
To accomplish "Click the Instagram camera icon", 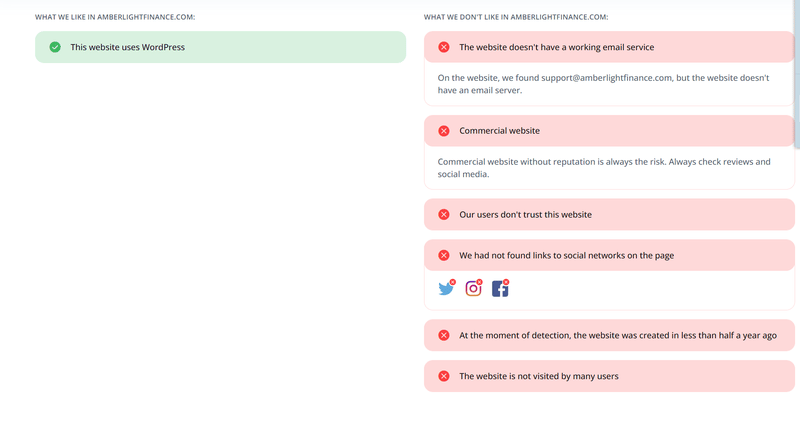I will tap(473, 289).
